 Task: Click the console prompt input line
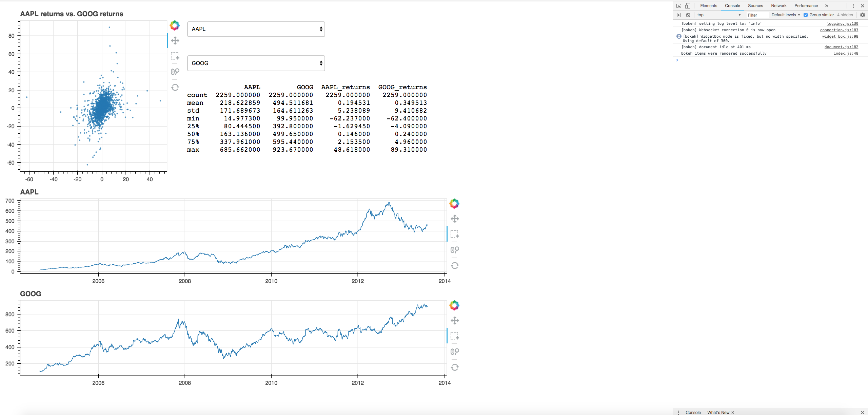pyautogui.click(x=770, y=60)
